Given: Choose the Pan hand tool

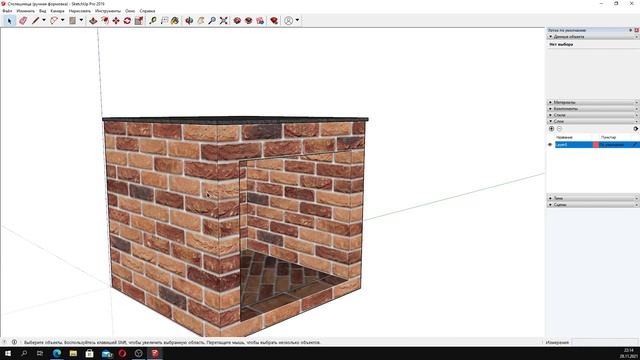Looking at the screenshot, I should tap(200, 20).
